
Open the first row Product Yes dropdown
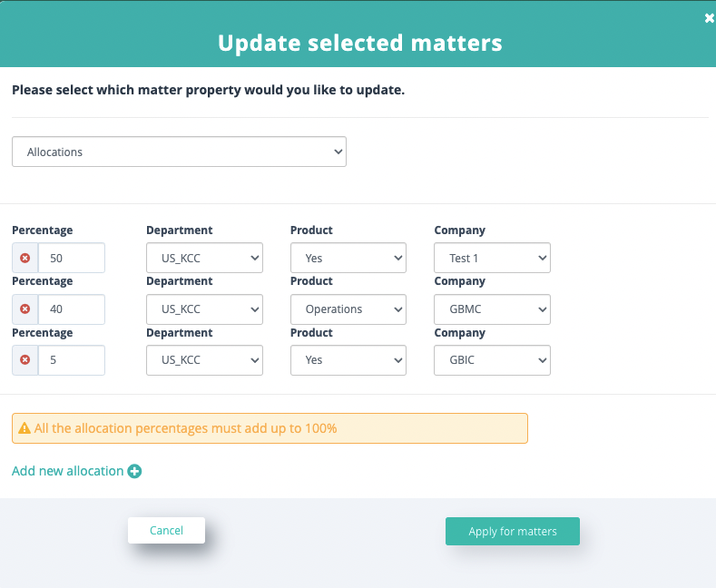(348, 258)
